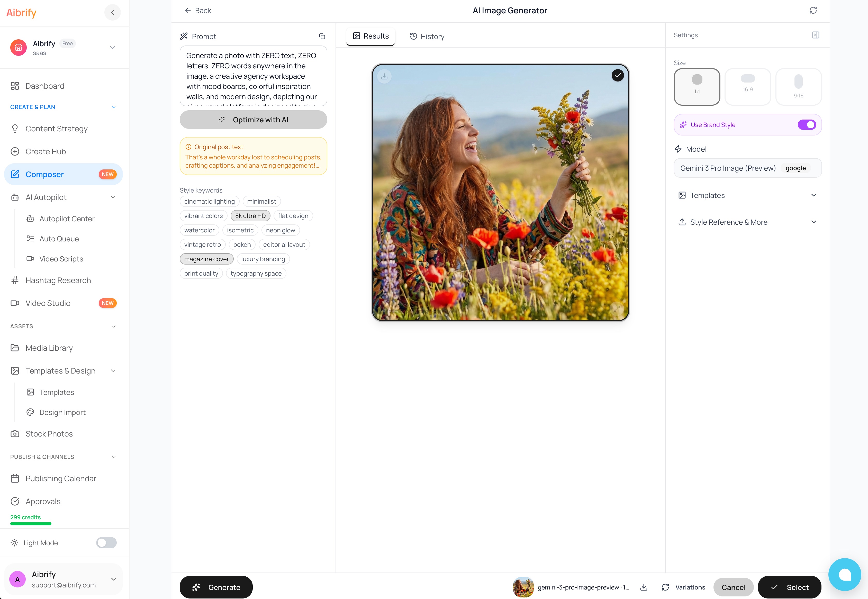This screenshot has width=868, height=599.
Task: Toggle the Light Mode switch
Action: coord(106,543)
